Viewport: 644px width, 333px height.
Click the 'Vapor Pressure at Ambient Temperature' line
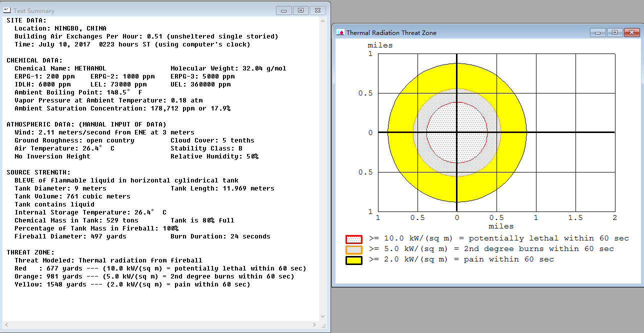tap(108, 100)
